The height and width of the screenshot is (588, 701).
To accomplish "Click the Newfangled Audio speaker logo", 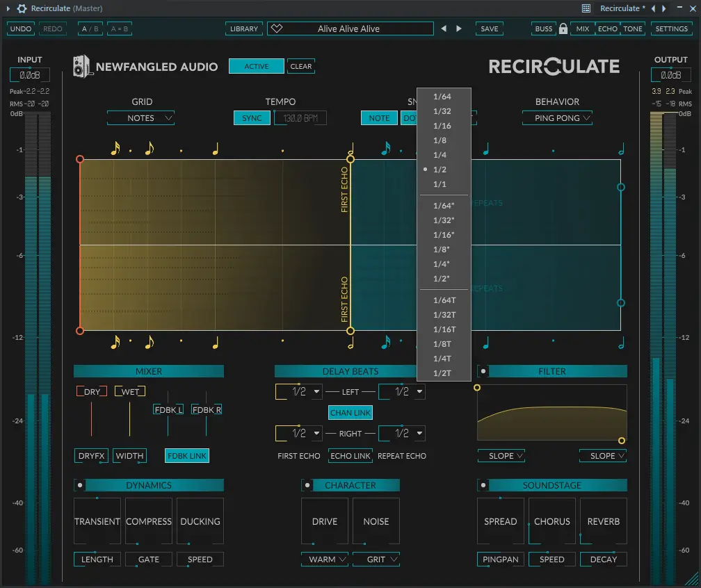I will [x=82, y=67].
